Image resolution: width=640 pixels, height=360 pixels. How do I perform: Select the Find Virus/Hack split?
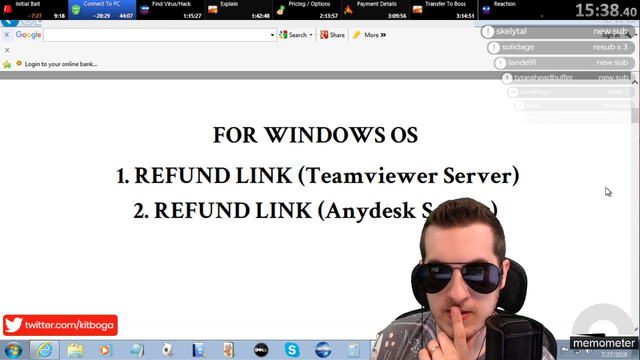tap(170, 10)
